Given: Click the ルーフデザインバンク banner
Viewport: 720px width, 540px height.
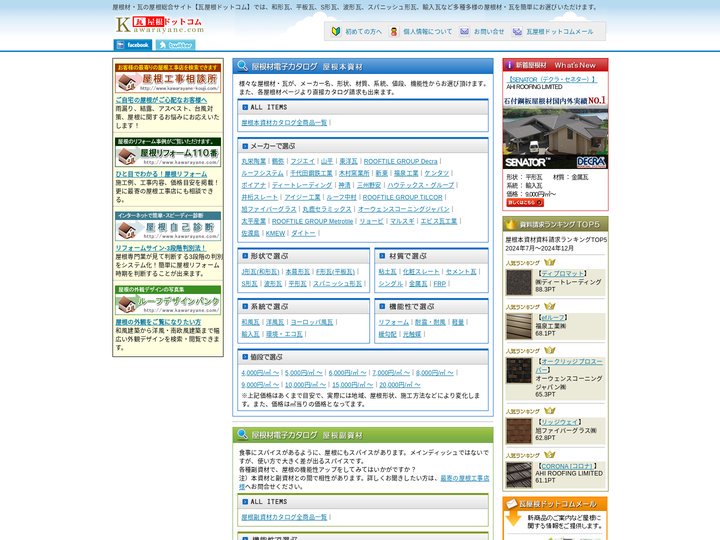Looking at the screenshot, I should (168, 300).
